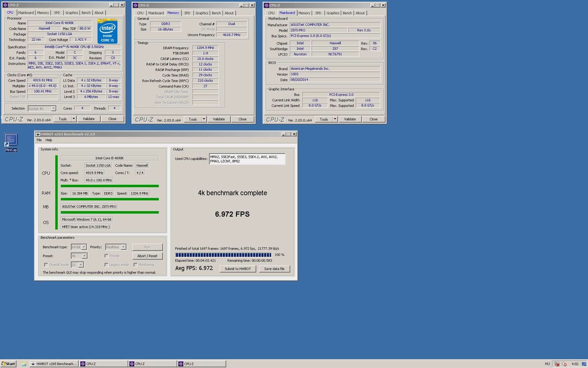
Task: Expand Tools arrow in first CPU-Z window
Action: [74, 119]
